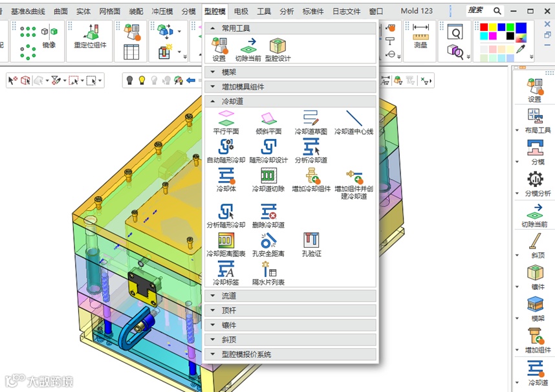
Task: Launch 自动随形冷却 tool
Action: pos(226,151)
